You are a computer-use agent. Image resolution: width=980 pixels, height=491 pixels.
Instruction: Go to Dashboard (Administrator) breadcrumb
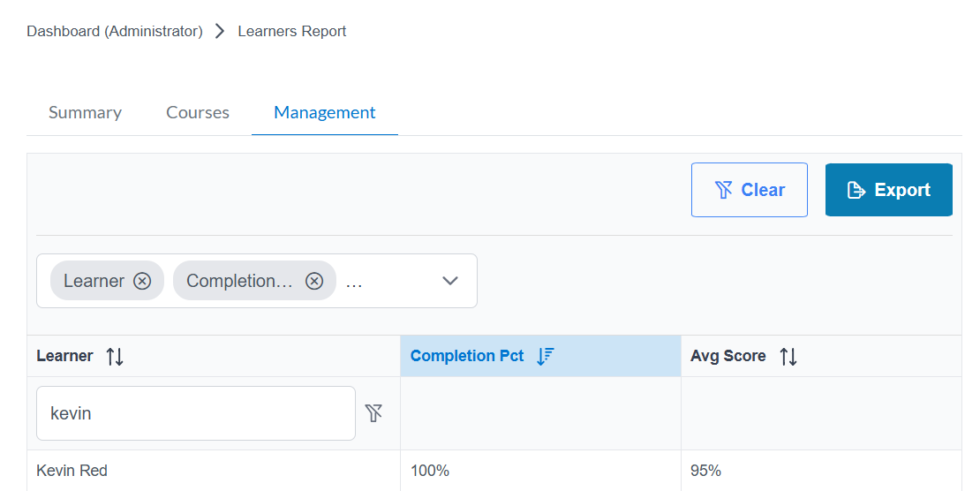115,32
